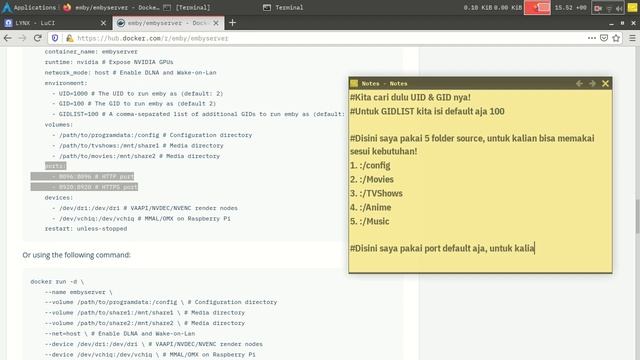
Task: Click the note line about port default
Action: [x=442, y=248]
